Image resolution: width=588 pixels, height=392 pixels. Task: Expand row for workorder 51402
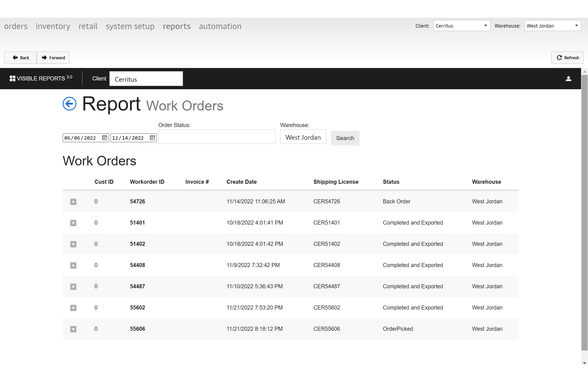[73, 244]
